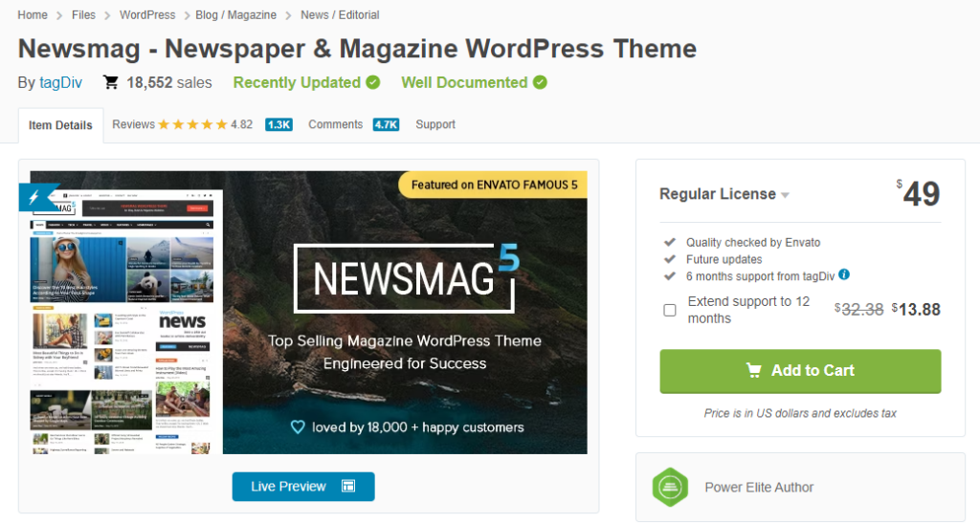980x524 pixels.
Task: Click the 1.3K reviews count badge
Action: tap(278, 124)
